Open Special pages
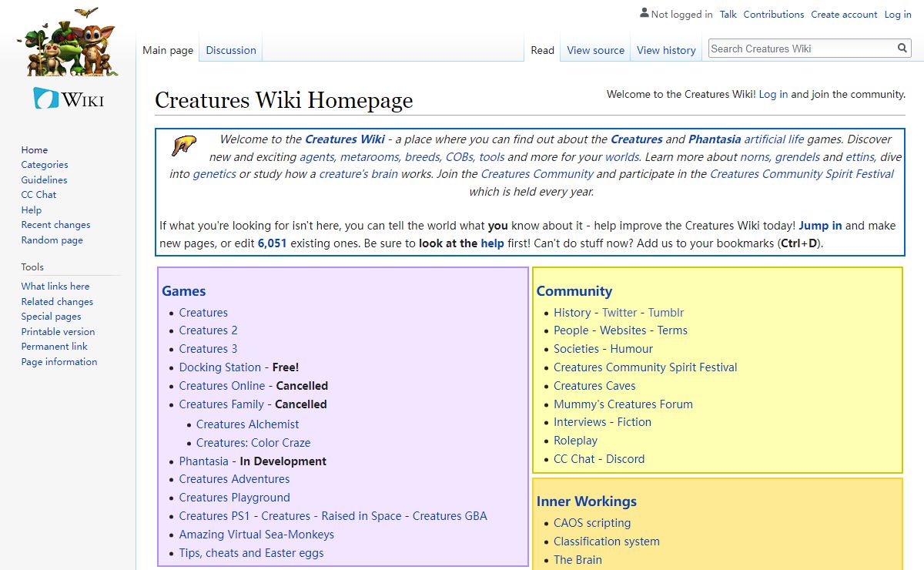This screenshot has width=924, height=570. [52, 316]
